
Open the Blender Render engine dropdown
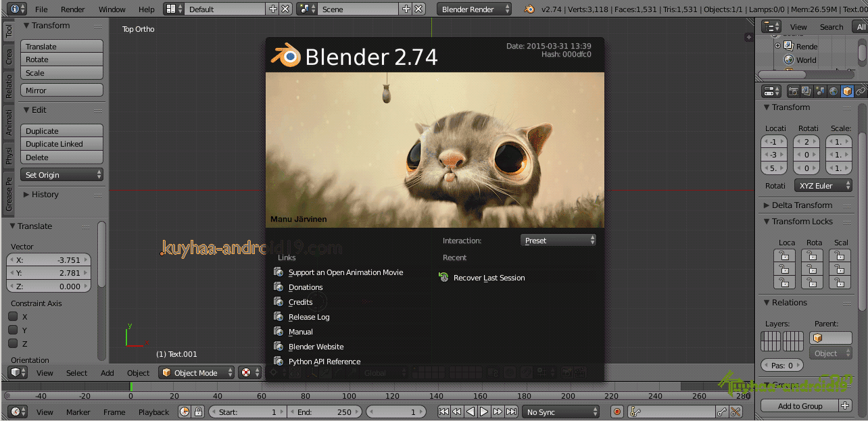[475, 9]
